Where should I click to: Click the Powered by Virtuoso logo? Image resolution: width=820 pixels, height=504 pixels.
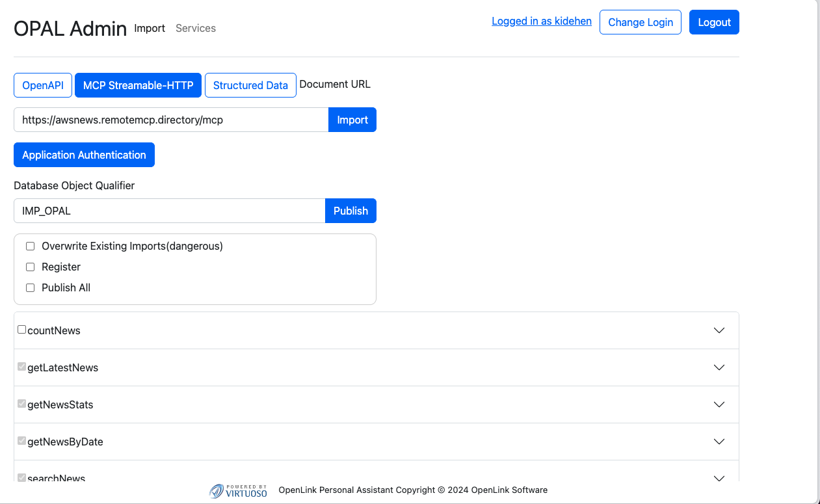click(x=238, y=491)
